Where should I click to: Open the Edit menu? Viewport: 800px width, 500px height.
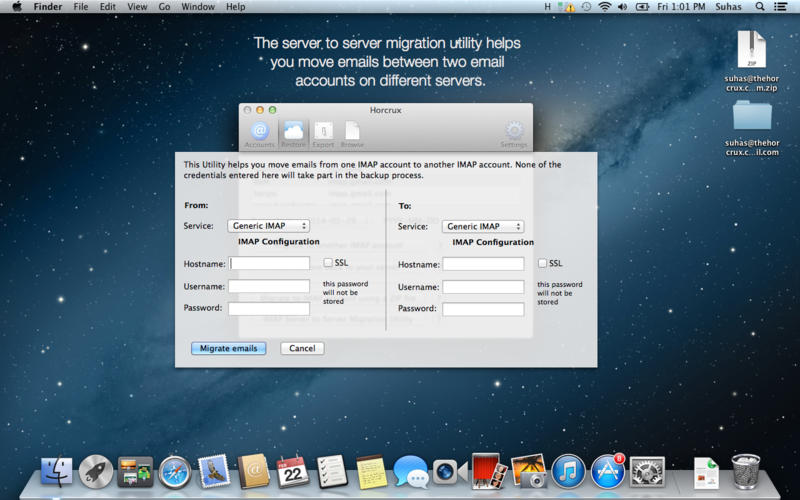tap(108, 7)
